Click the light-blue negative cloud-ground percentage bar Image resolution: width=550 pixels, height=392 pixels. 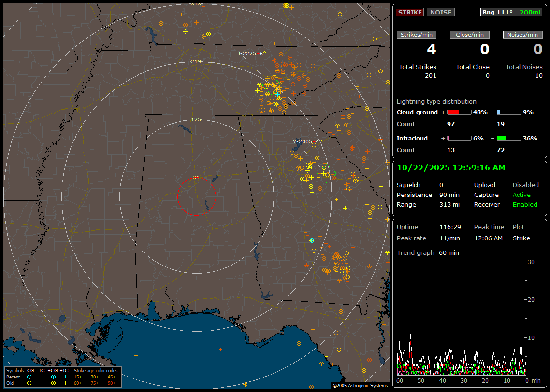(509, 112)
